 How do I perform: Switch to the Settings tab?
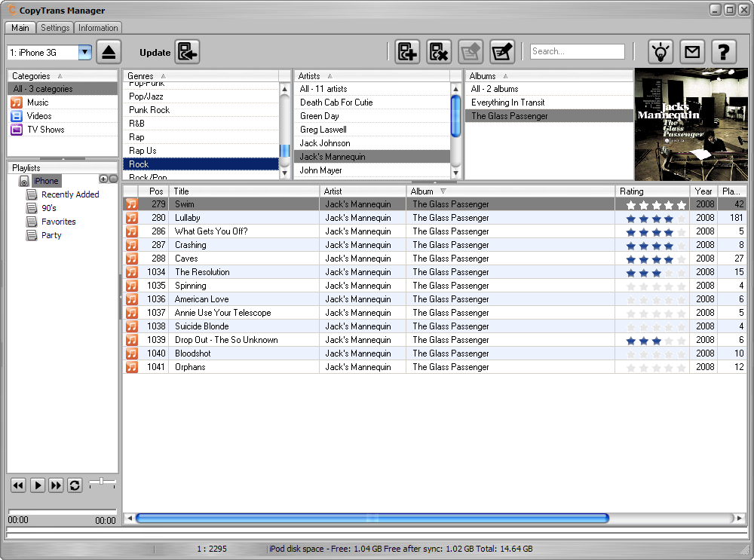(55, 28)
